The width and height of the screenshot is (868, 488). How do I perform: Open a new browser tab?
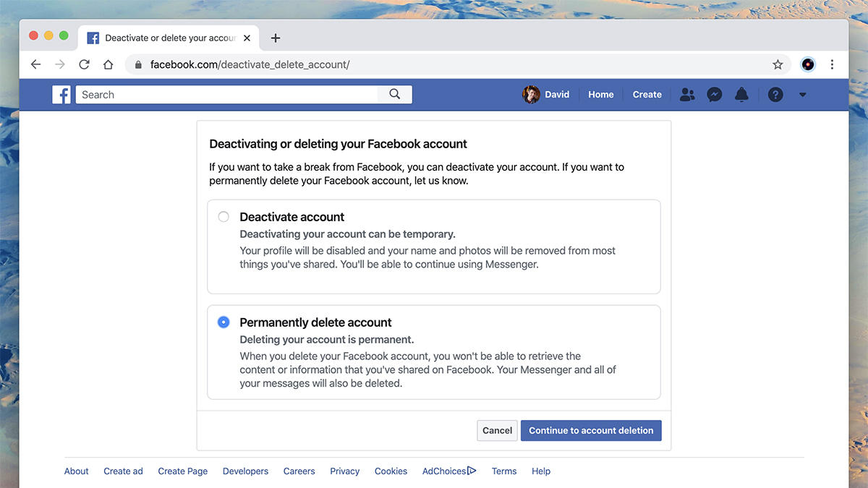coord(275,38)
